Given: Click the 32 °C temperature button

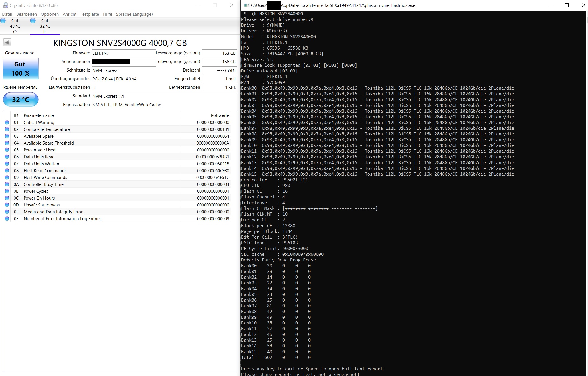Looking at the screenshot, I should [x=21, y=99].
